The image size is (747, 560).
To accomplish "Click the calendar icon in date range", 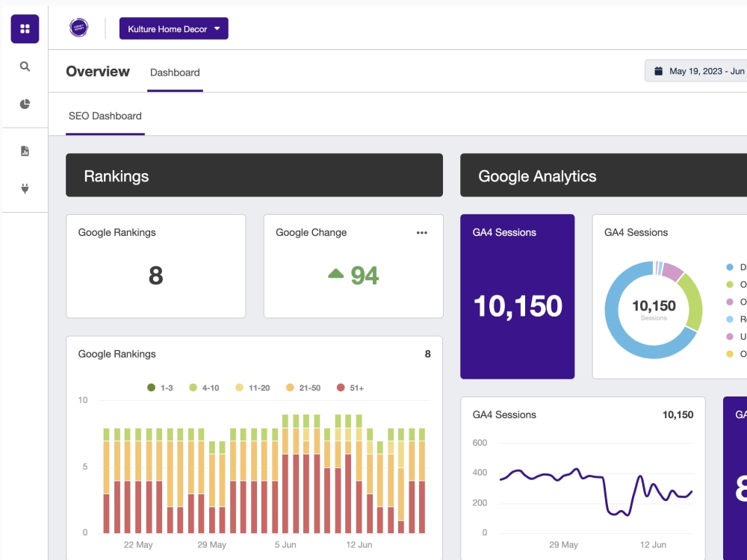I will [658, 71].
